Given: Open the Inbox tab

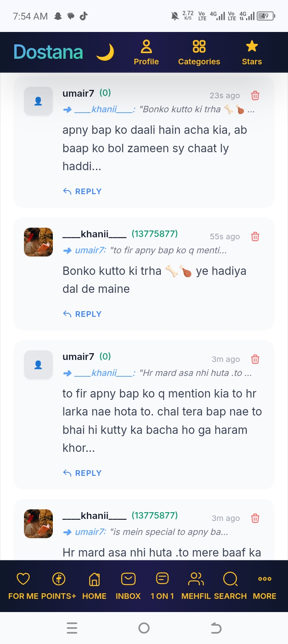Looking at the screenshot, I should [128, 586].
